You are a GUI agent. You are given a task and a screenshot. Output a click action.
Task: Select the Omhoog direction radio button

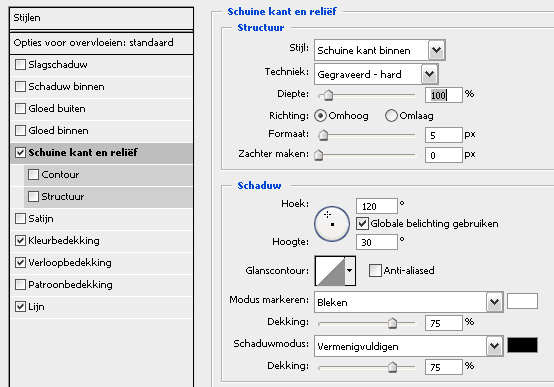tap(320, 116)
